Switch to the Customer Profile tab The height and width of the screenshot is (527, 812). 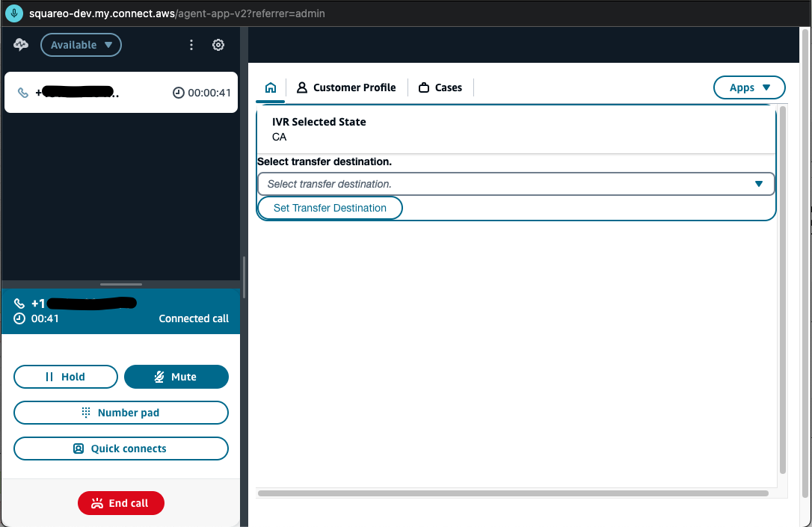point(346,87)
